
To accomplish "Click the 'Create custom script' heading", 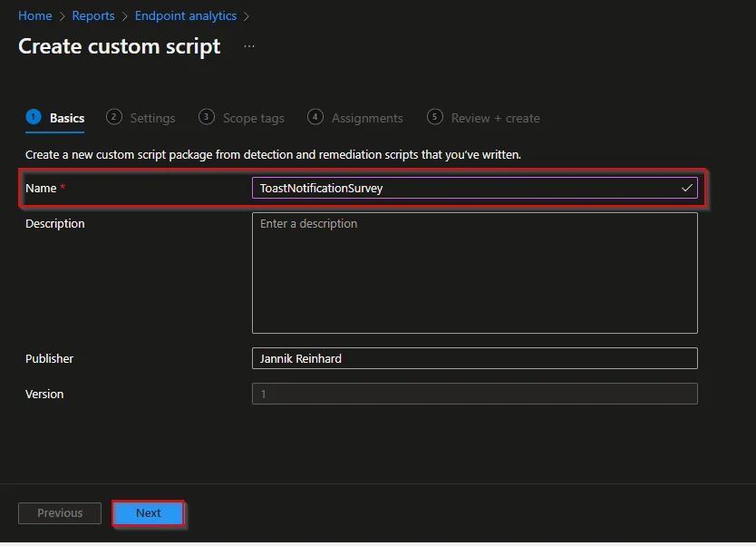I will [119, 46].
